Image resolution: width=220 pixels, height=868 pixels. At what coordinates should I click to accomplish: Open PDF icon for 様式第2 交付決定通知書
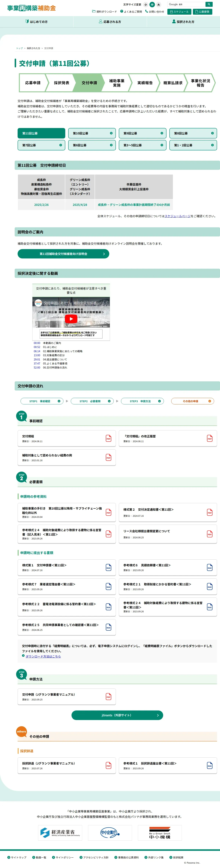tap(210, 512)
